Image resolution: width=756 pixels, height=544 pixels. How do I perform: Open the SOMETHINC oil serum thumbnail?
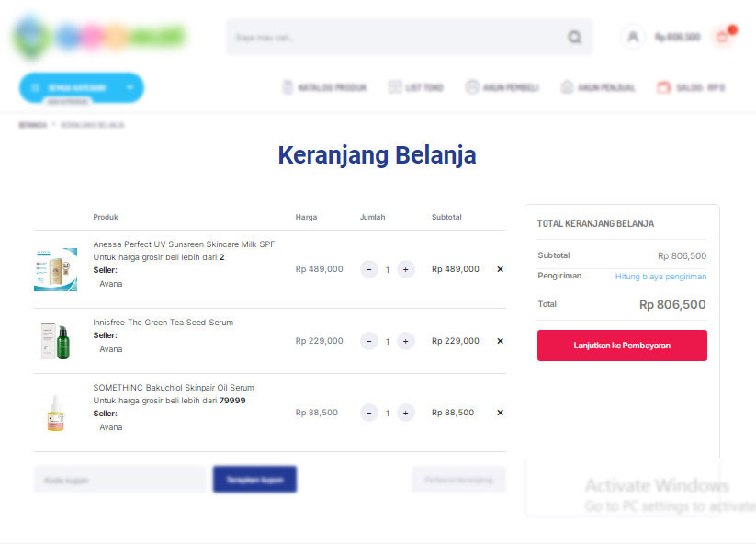[x=55, y=413]
